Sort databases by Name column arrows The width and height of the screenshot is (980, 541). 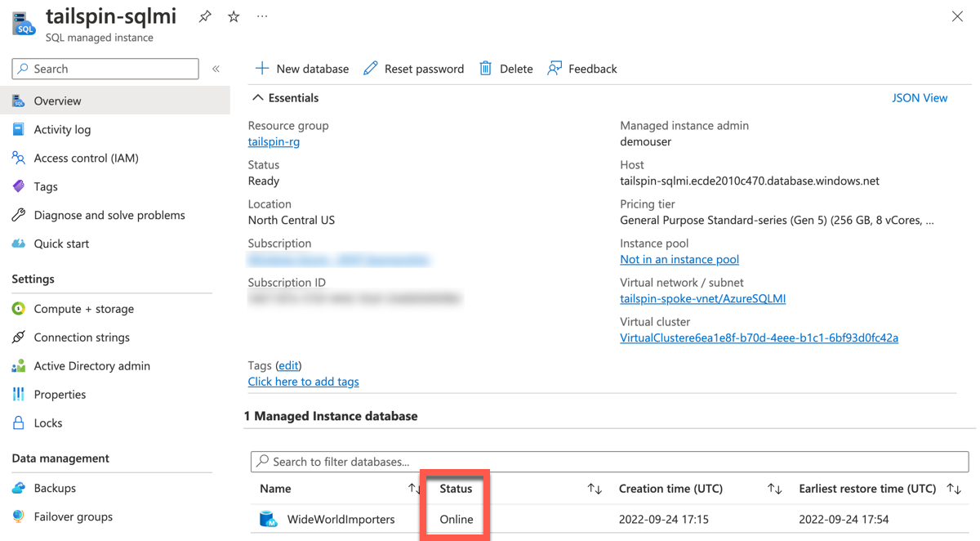click(x=414, y=489)
